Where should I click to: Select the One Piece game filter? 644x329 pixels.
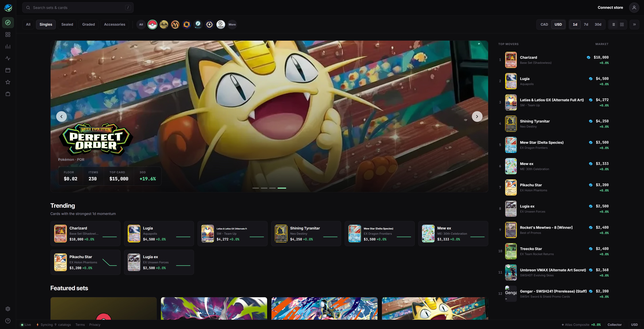coord(198,24)
